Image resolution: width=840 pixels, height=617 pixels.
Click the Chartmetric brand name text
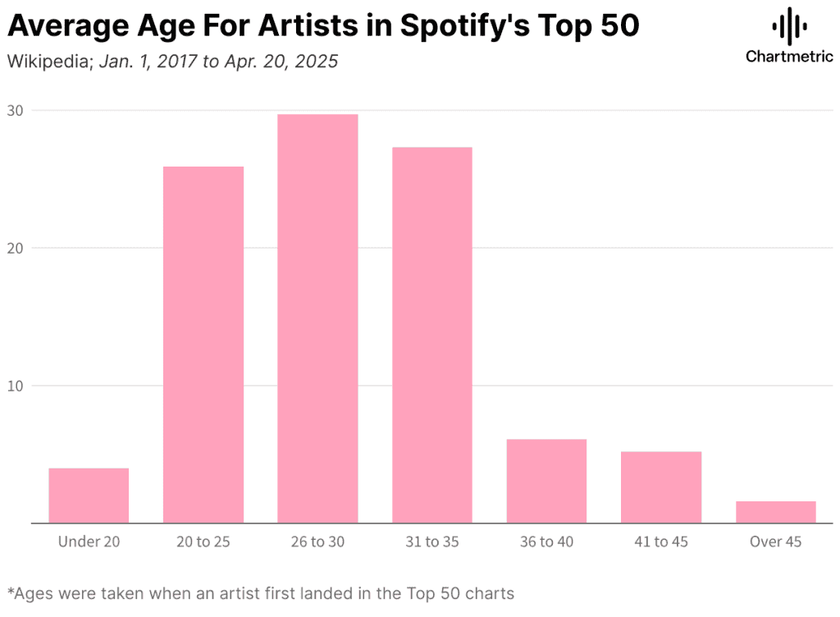click(x=789, y=57)
